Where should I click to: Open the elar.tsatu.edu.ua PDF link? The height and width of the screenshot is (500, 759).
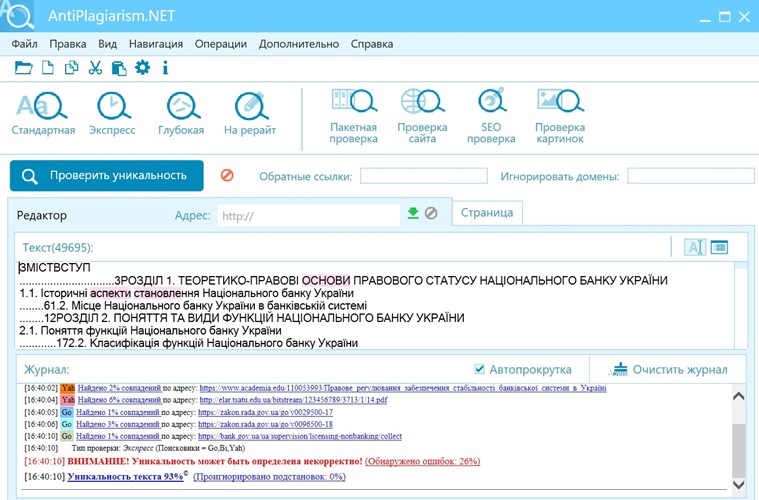click(293, 400)
